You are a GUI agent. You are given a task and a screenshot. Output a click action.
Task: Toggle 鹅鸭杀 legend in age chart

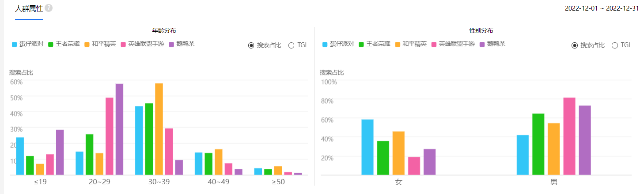pyautogui.click(x=182, y=44)
